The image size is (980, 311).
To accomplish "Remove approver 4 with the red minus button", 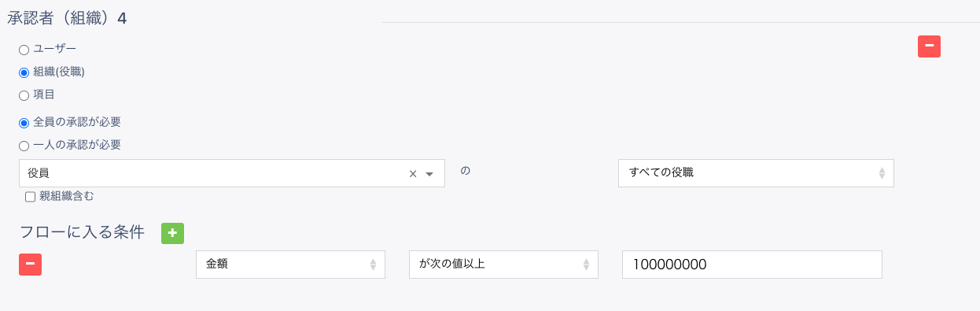I will tap(929, 46).
